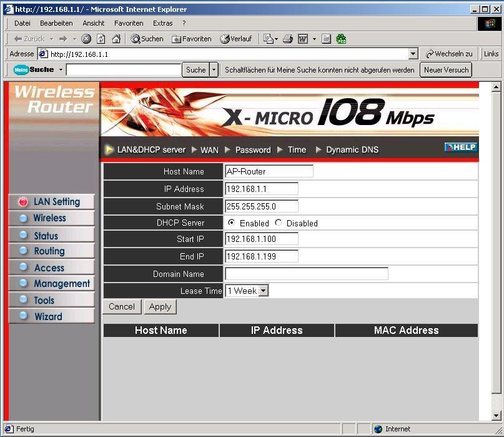Click the page scrollbar up arrow
Image resolution: width=504 pixels, height=437 pixels.
(496, 87)
